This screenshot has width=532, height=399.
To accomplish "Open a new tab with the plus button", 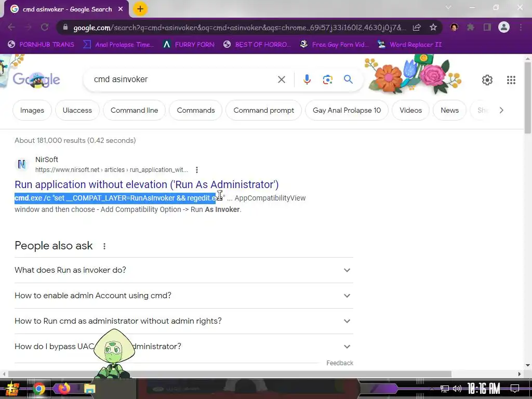I will click(140, 9).
